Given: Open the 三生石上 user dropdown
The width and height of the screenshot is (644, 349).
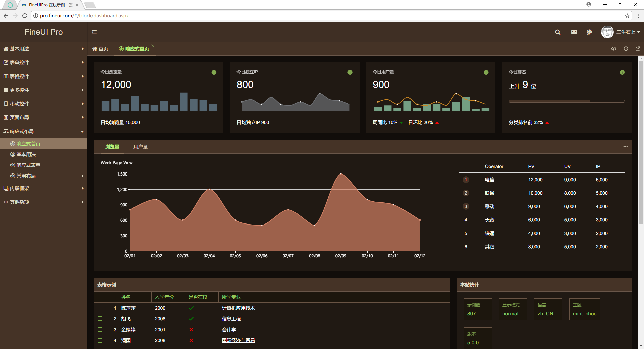Looking at the screenshot, I should point(628,32).
